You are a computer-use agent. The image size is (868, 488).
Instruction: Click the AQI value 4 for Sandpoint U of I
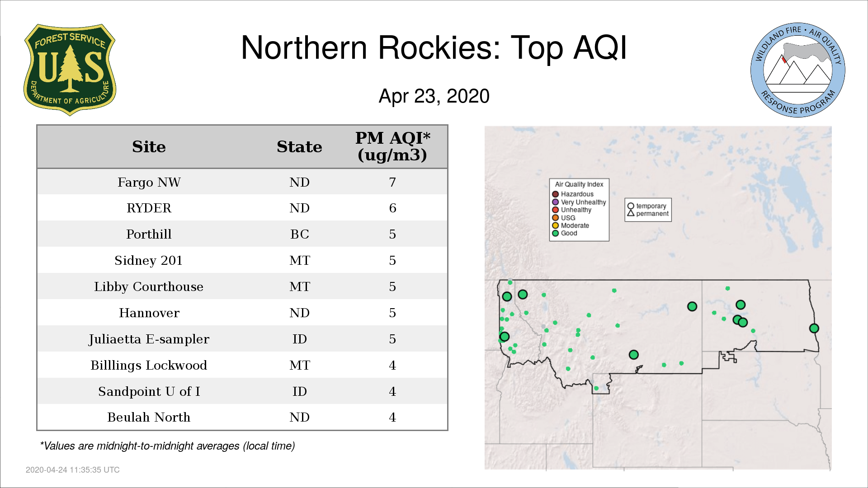click(392, 392)
